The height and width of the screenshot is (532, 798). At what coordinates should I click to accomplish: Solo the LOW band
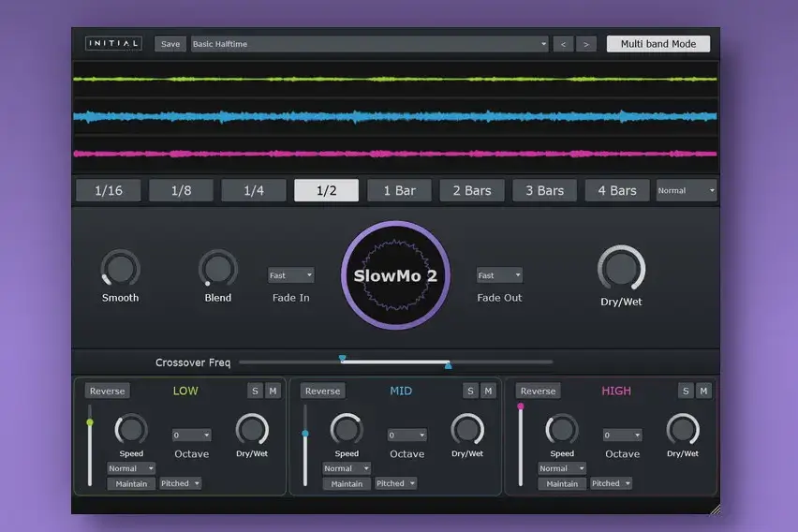(255, 391)
